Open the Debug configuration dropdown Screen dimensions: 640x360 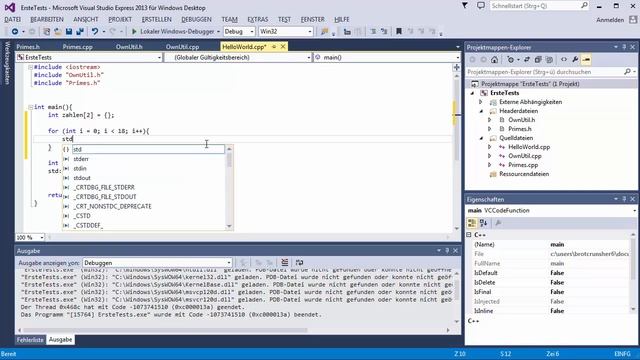pos(239,31)
